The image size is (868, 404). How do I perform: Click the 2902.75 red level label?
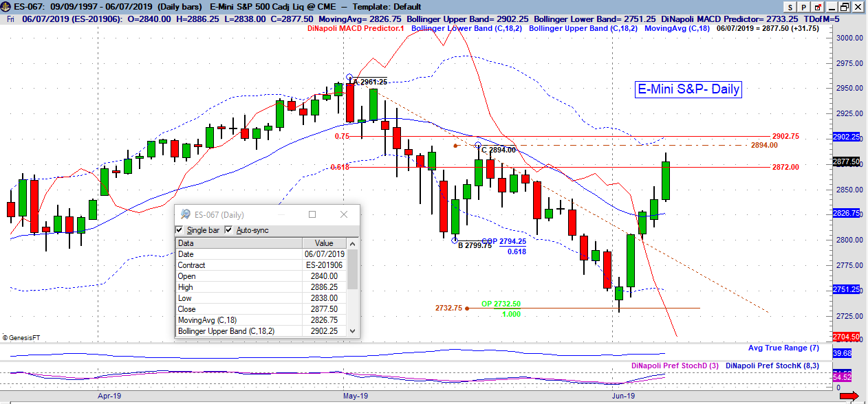point(785,137)
